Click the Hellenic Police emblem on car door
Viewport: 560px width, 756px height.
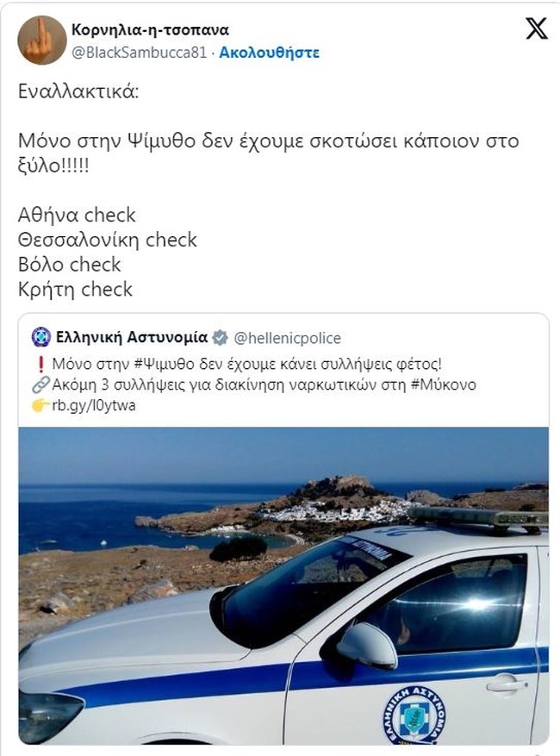point(415,716)
